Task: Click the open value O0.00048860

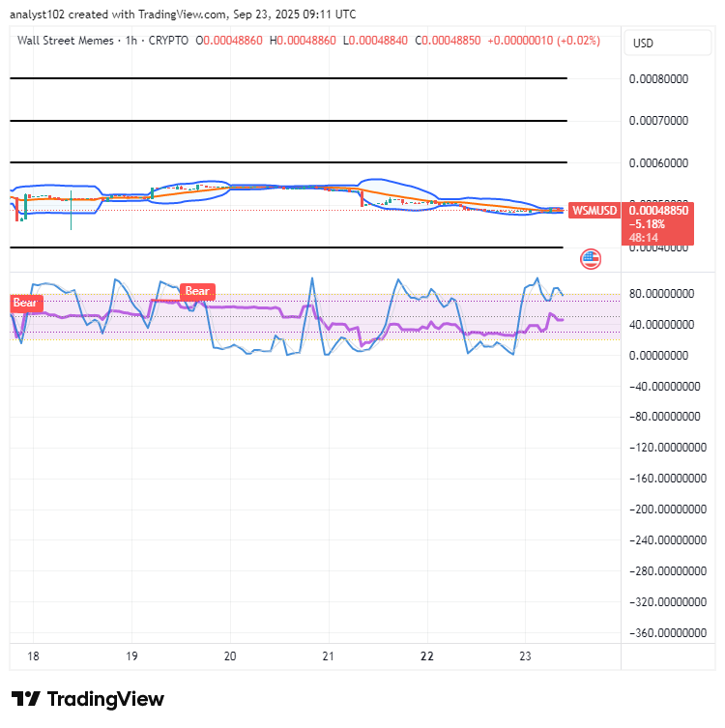Action: tap(229, 41)
